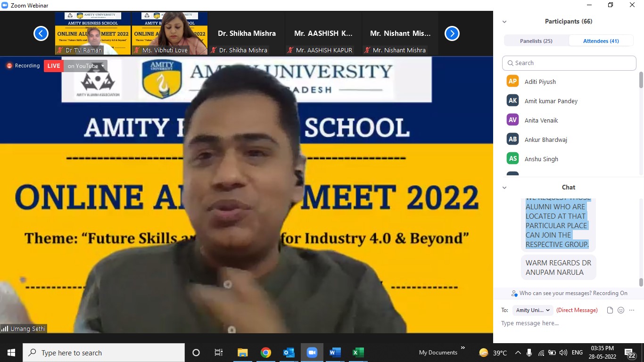This screenshot has width=644, height=362.
Task: Show hidden system tray icons chevron
Action: coord(518,353)
